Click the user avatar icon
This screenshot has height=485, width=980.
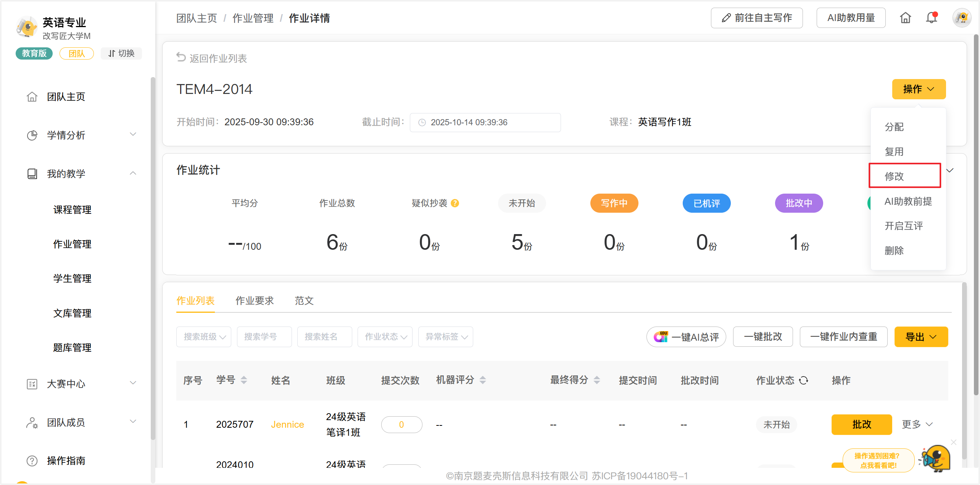(x=962, y=18)
